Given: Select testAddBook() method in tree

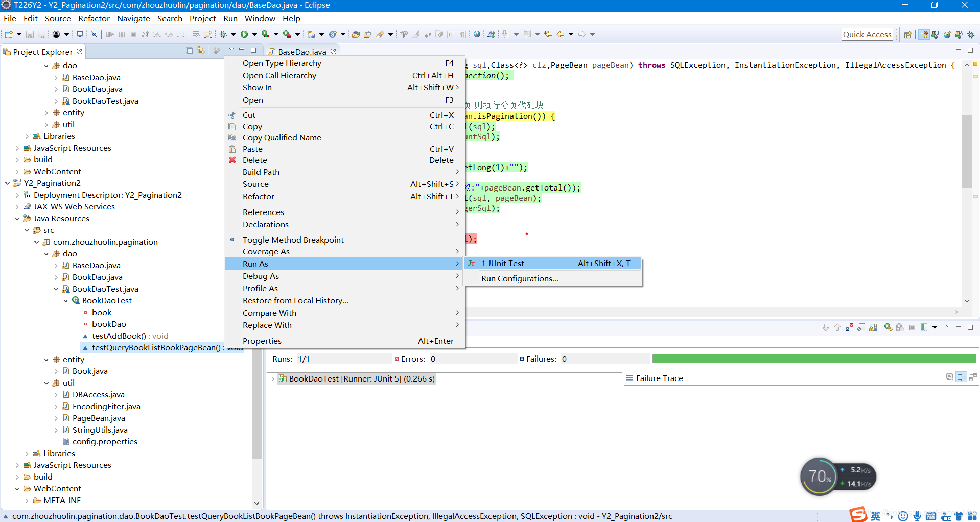Looking at the screenshot, I should tap(130, 336).
